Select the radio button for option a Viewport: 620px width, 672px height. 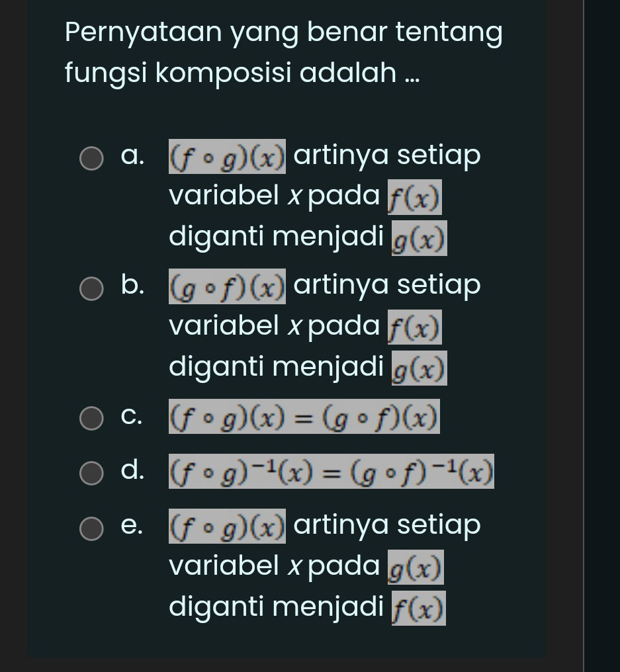point(91,158)
